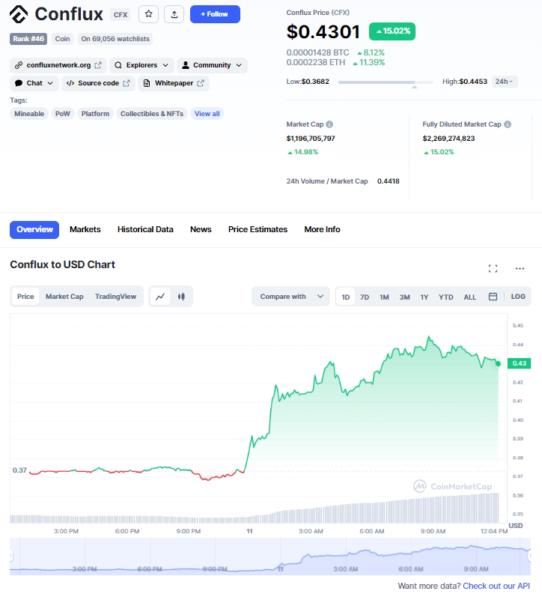Image resolution: width=542 pixels, height=600 pixels.
Task: Click the share upload icon
Action: click(174, 14)
